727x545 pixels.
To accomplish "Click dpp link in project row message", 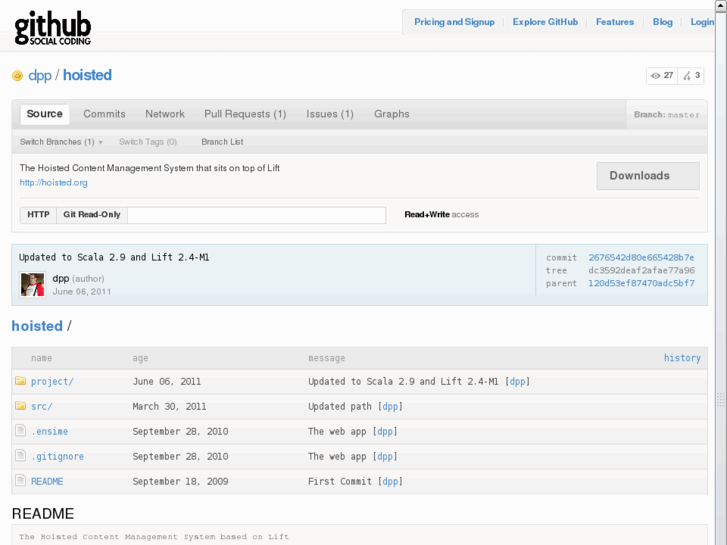I will click(517, 381).
